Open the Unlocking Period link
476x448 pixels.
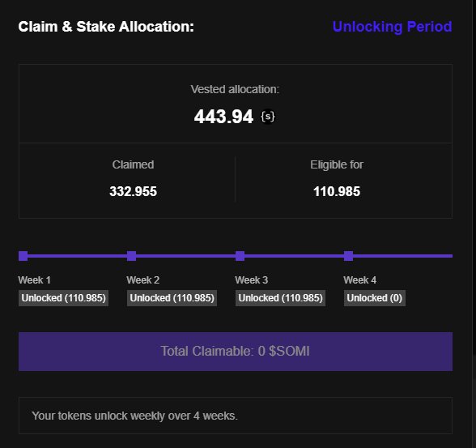point(392,27)
